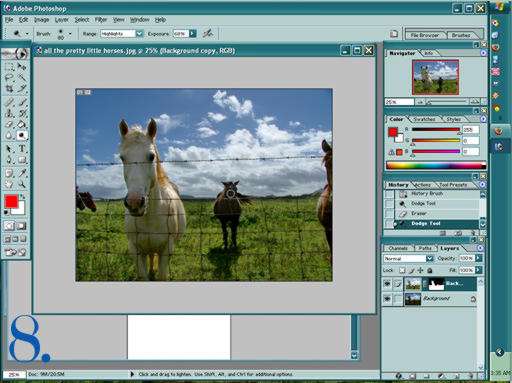Click the foreground color swatch in toolbox

coord(11,201)
